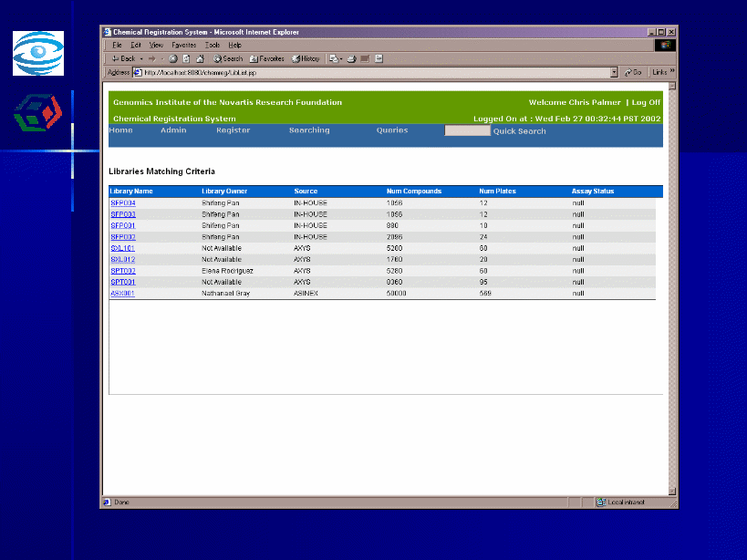The image size is (747, 560).
Task: Expand the address bar dropdown arrow
Action: click(x=614, y=72)
